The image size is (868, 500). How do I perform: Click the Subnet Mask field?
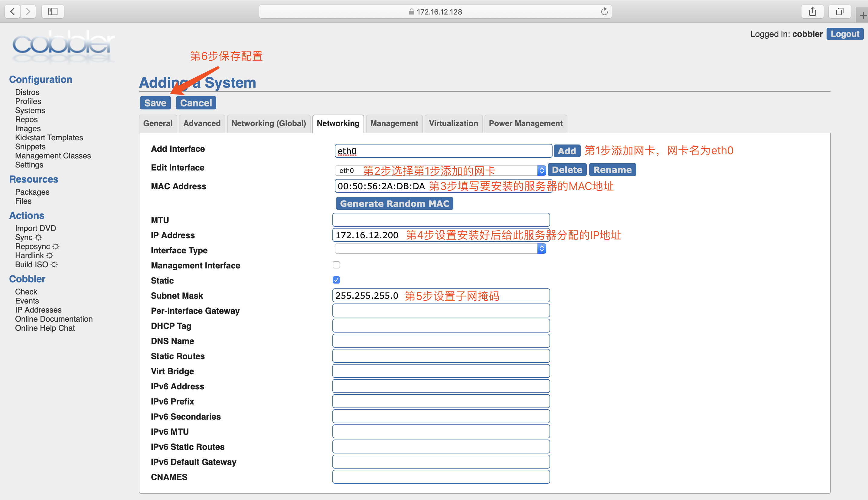(x=441, y=295)
